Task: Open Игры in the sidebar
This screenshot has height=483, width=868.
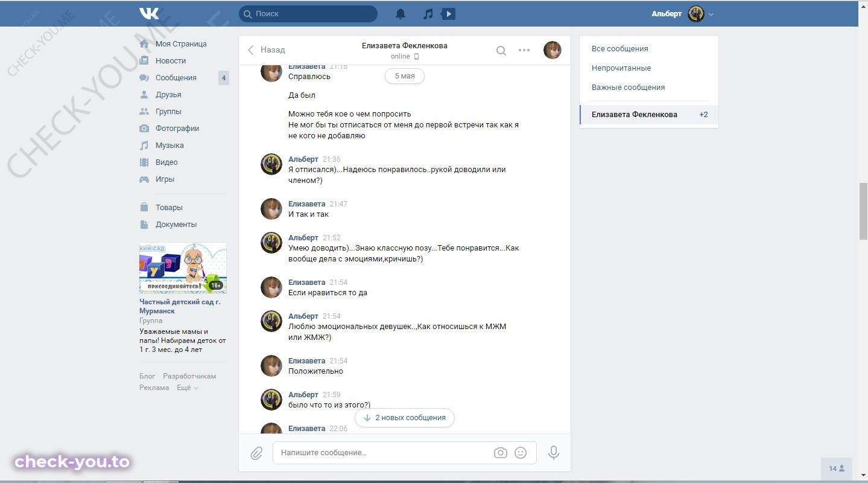Action: point(165,179)
